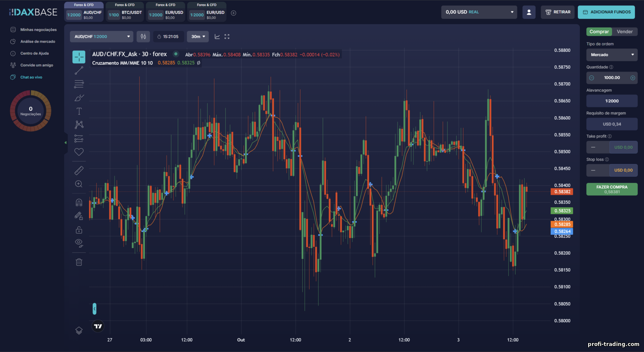Click the TradingView logo
This screenshot has height=352, width=644.
point(98,326)
